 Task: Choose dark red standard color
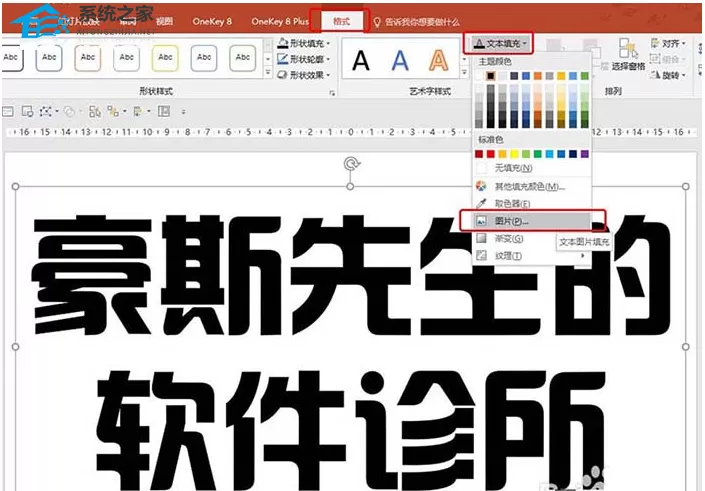pos(479,154)
